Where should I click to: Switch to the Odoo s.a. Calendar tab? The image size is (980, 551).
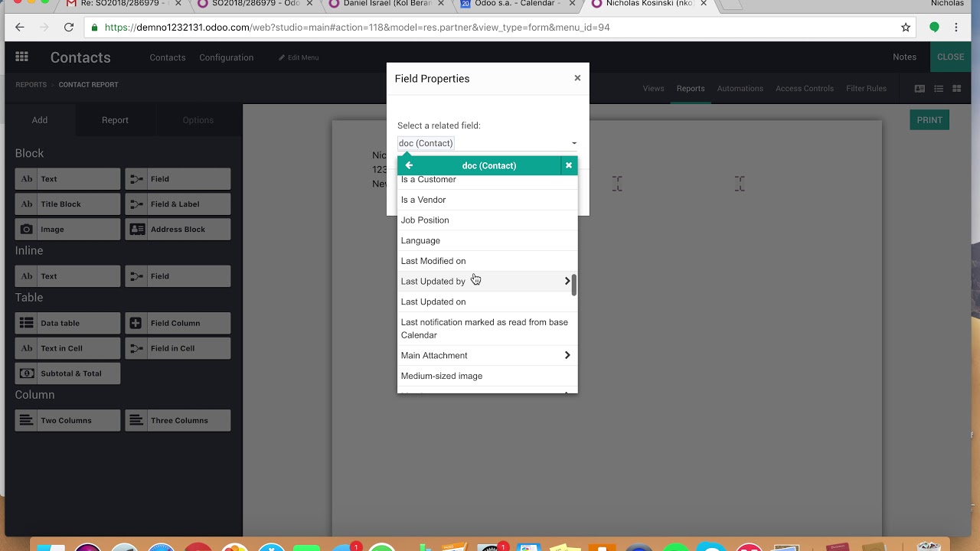[518, 4]
